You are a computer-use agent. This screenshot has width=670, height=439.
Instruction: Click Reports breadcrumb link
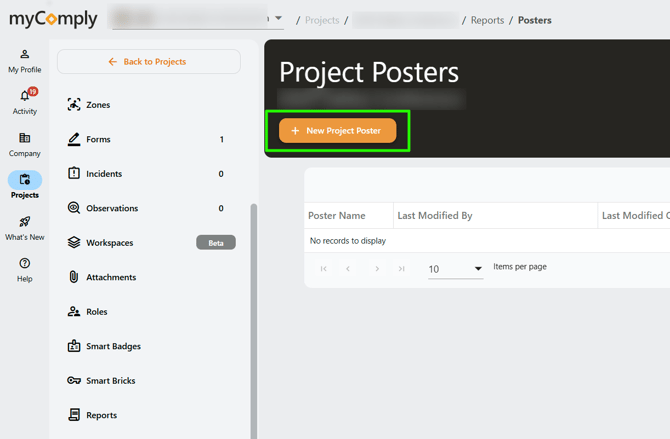(487, 20)
